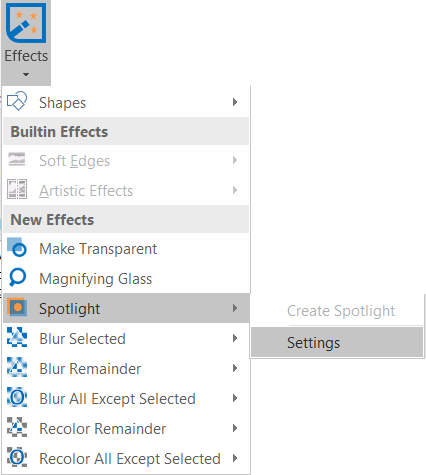Click the Make Transparent icon
The height and width of the screenshot is (475, 426).
click(17, 247)
